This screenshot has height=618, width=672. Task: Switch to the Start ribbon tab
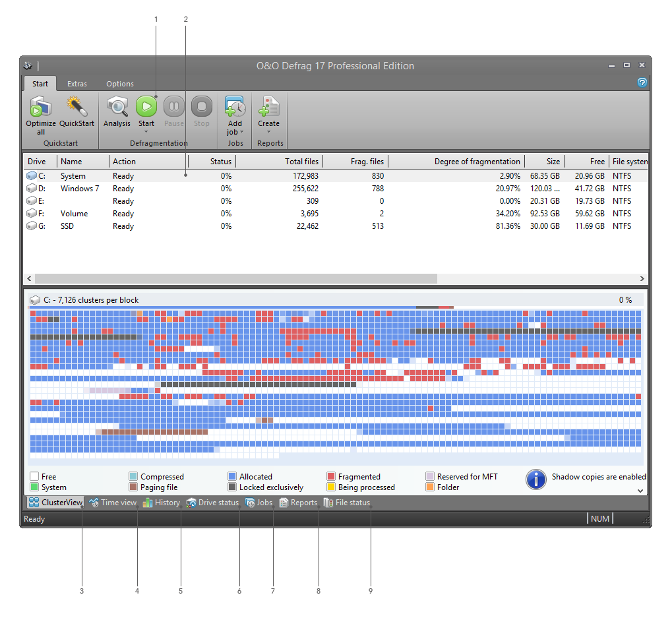click(x=40, y=84)
